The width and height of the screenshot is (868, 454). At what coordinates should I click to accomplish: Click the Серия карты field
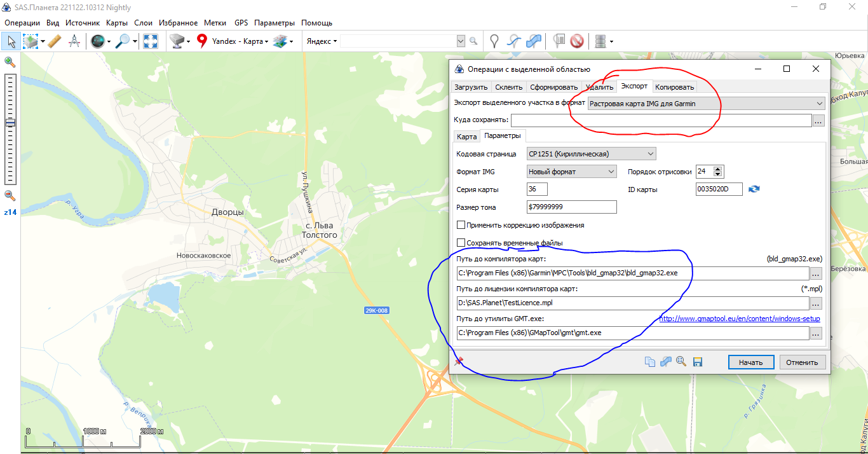click(537, 189)
